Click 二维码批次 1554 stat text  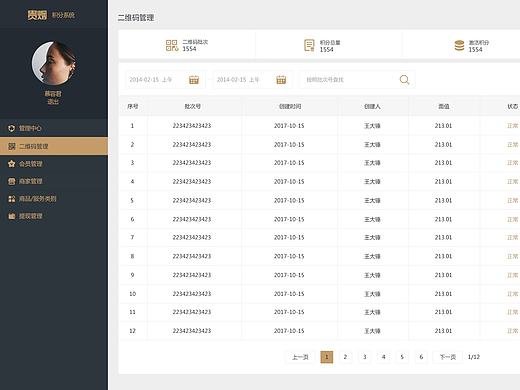tap(195, 45)
